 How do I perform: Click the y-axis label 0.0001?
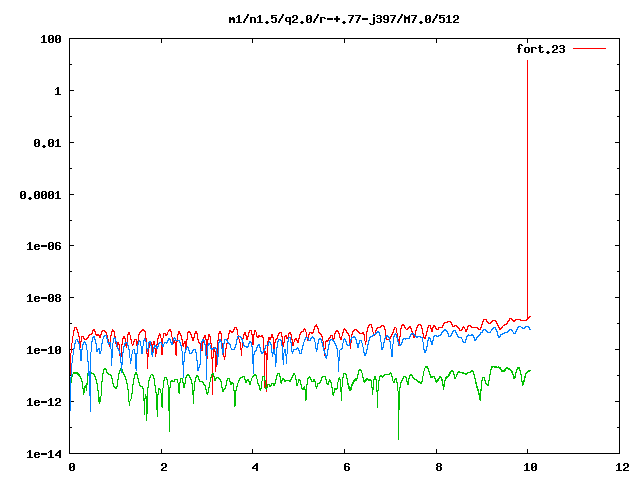click(x=40, y=195)
